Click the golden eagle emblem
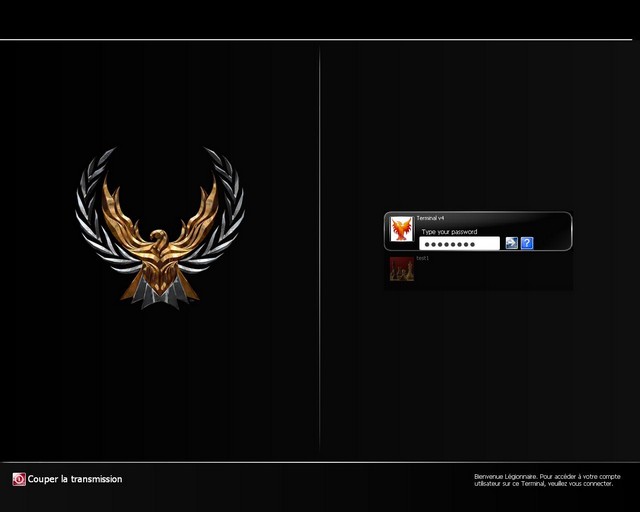This screenshot has height=512, width=640. click(160, 235)
